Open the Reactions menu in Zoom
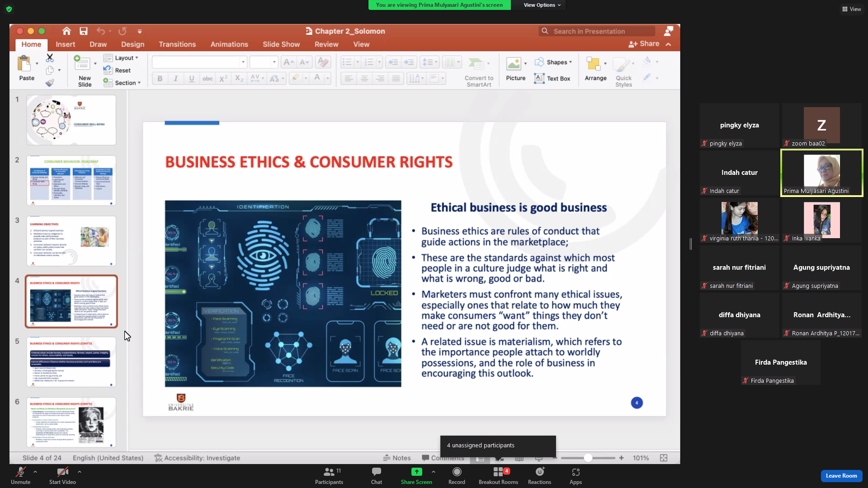868x488 pixels. click(x=539, y=476)
